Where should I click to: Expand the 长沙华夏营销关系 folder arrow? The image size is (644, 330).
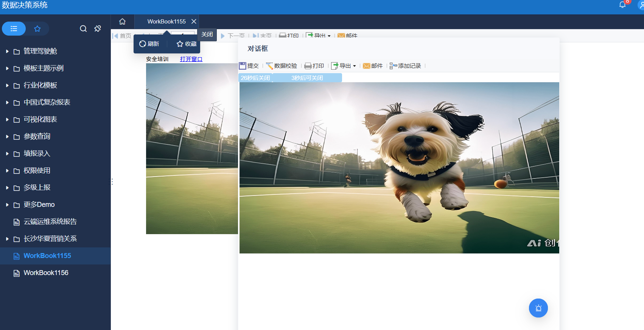tap(7, 239)
